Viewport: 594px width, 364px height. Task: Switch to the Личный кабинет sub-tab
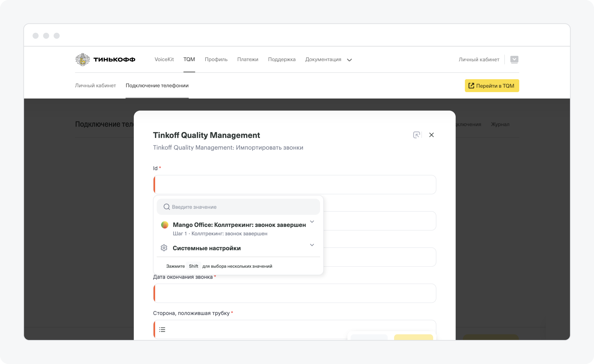pos(96,86)
